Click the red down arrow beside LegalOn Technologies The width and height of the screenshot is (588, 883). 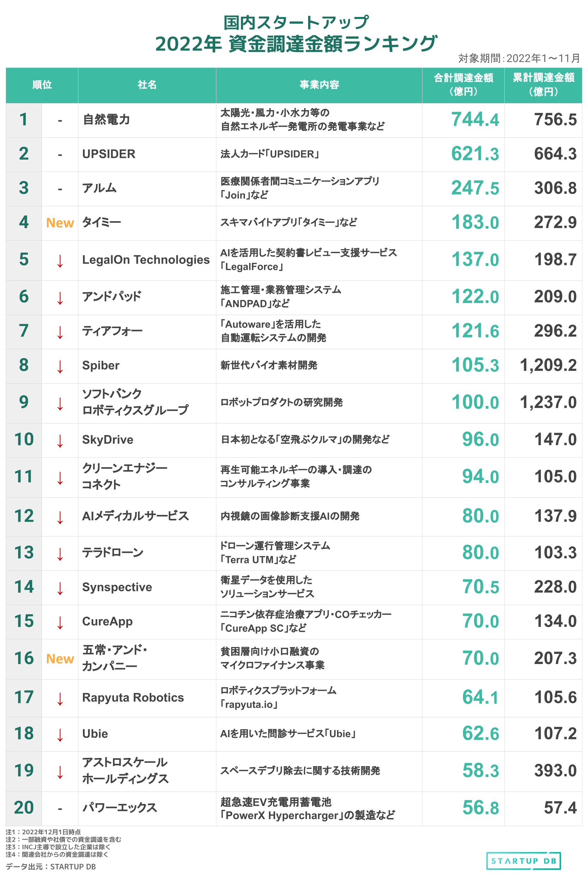click(60, 260)
